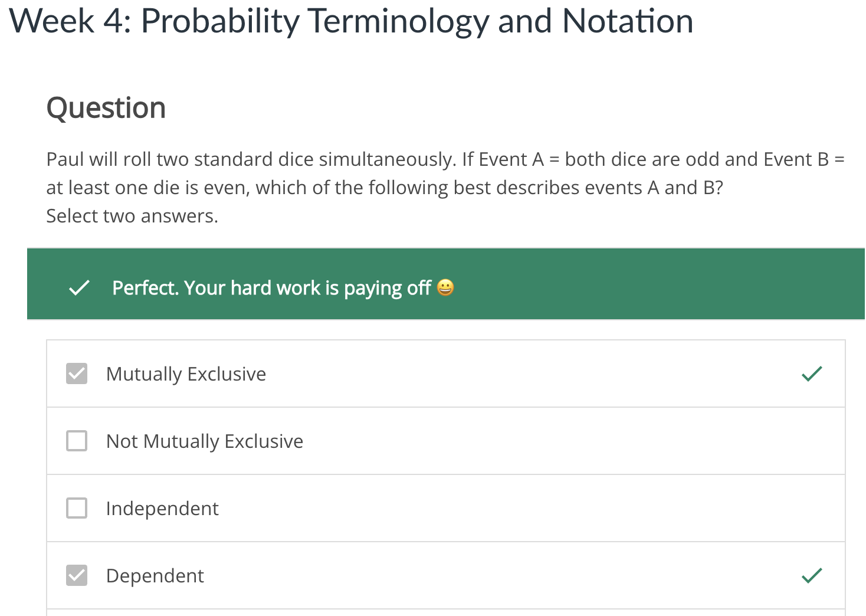Click green correct checkmark beside Mutually Exclusive

tap(812, 373)
